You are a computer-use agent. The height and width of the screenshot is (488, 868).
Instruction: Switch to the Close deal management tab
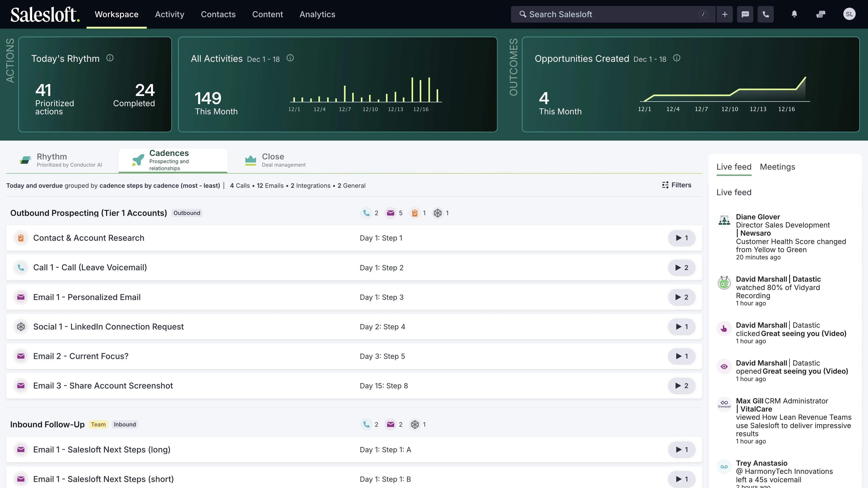click(x=276, y=160)
